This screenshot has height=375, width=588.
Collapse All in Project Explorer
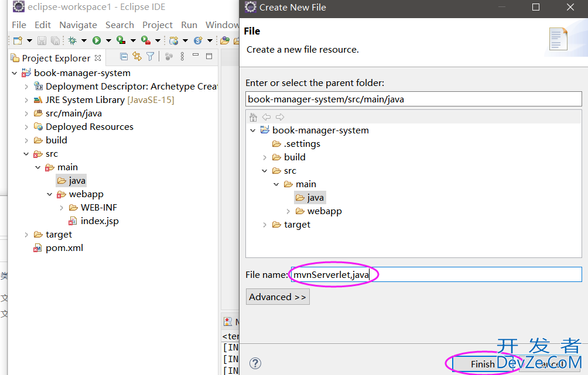[x=124, y=57]
